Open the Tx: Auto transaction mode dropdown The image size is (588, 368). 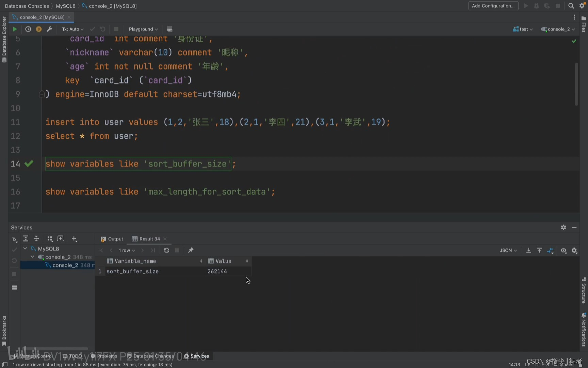pos(72,29)
